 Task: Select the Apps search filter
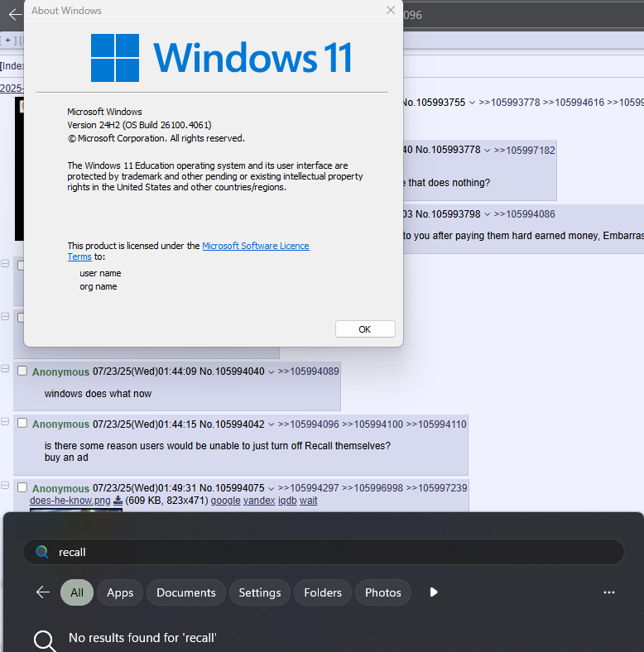(120, 592)
